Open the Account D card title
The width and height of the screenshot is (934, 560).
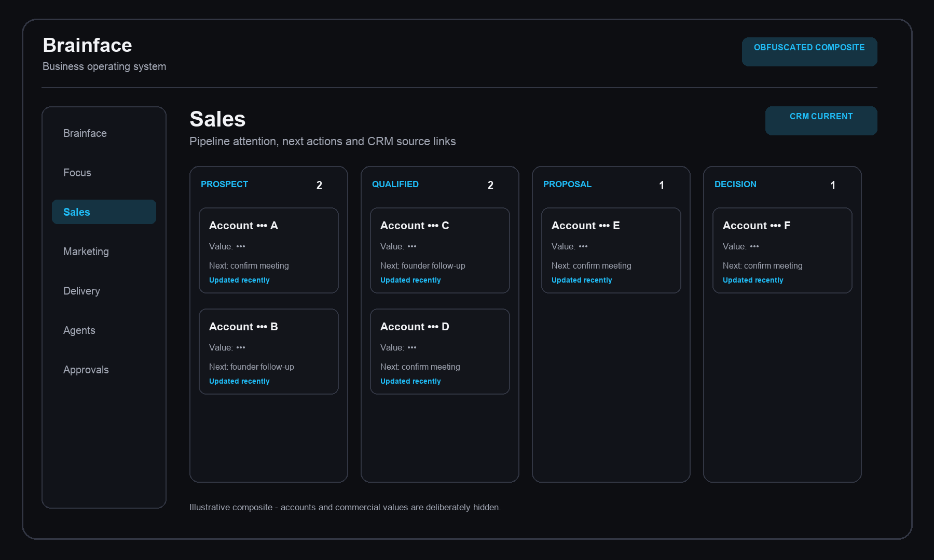tap(415, 327)
